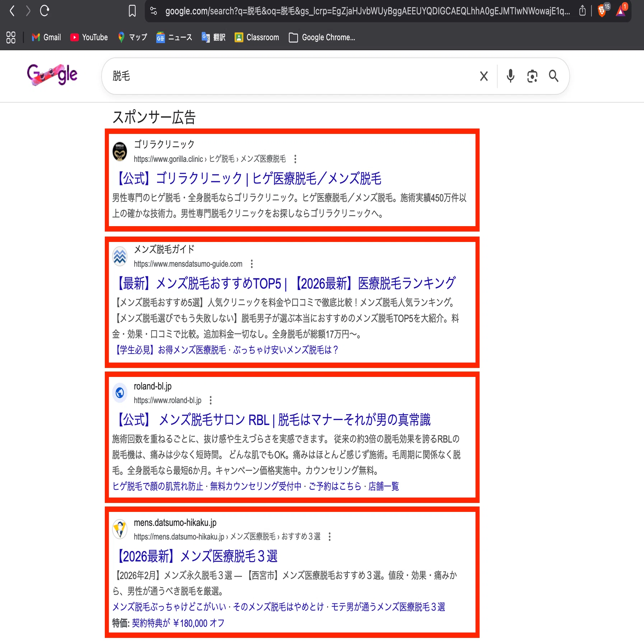Open options menu for gorilla.clinic ad
644x644 pixels.
295,159
